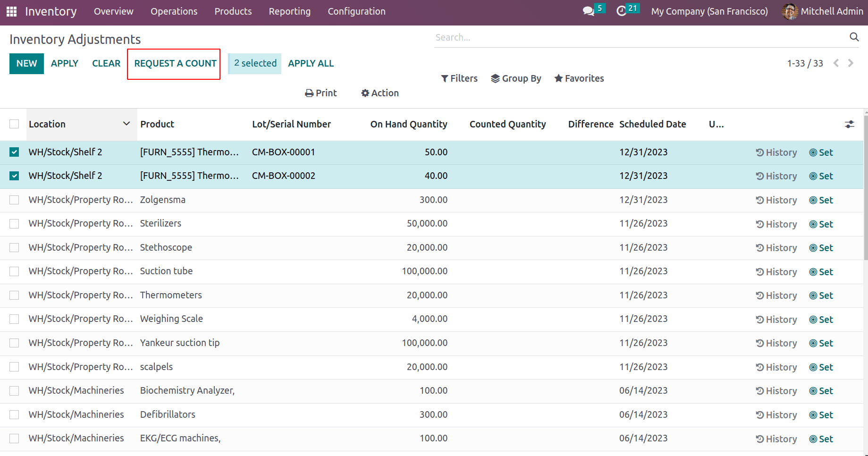868x456 pixels.
Task: Open the Action gear menu
Action: click(x=379, y=93)
